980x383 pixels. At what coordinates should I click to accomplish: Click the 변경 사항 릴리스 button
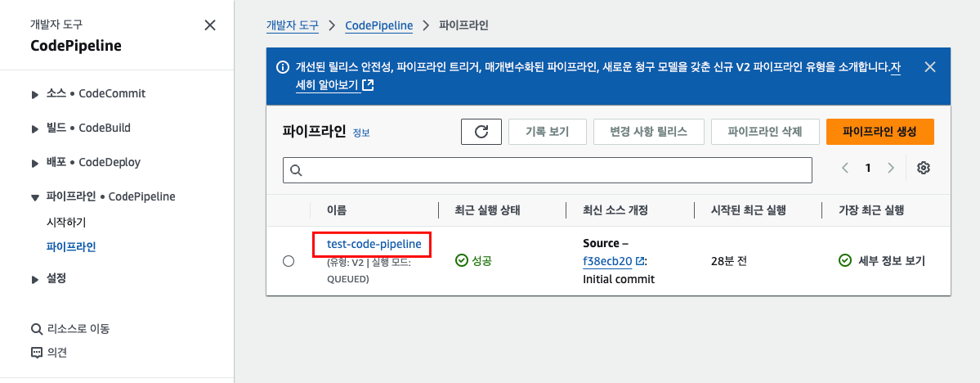[649, 132]
